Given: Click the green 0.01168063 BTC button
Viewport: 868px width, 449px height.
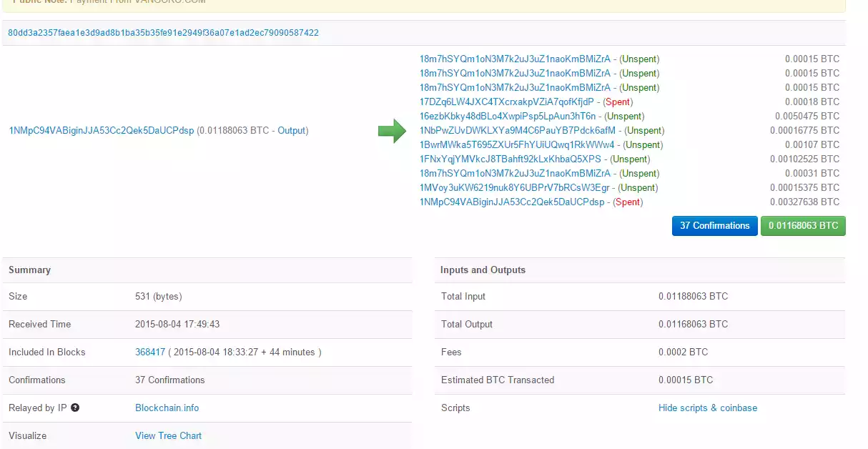Looking at the screenshot, I should click(803, 226).
